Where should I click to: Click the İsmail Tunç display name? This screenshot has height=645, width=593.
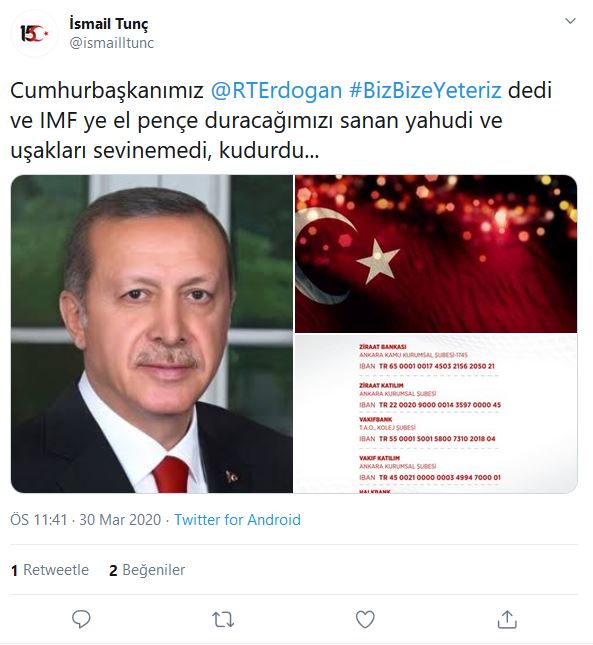click(109, 24)
